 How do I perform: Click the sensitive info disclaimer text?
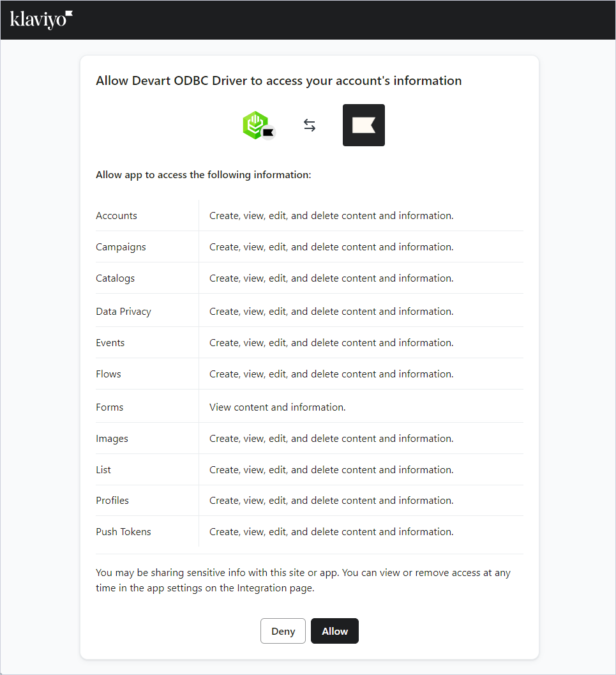[x=303, y=580]
